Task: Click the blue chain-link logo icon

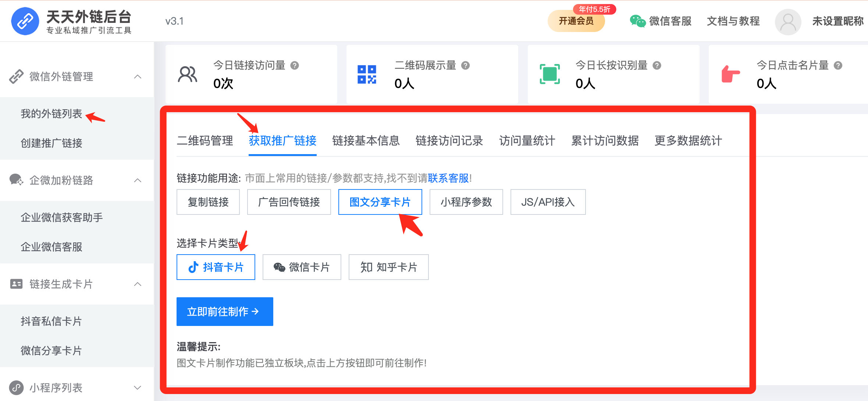Action: point(25,21)
